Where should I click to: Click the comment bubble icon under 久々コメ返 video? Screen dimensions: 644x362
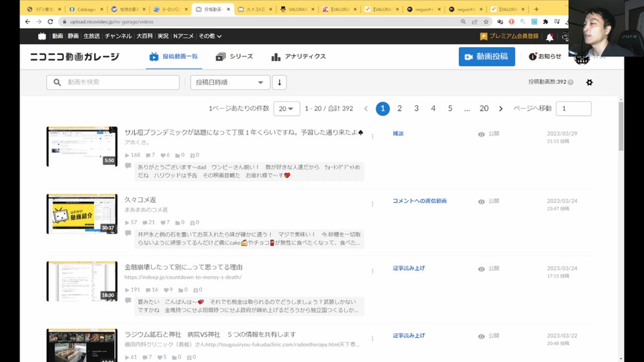pyautogui.click(x=128, y=233)
